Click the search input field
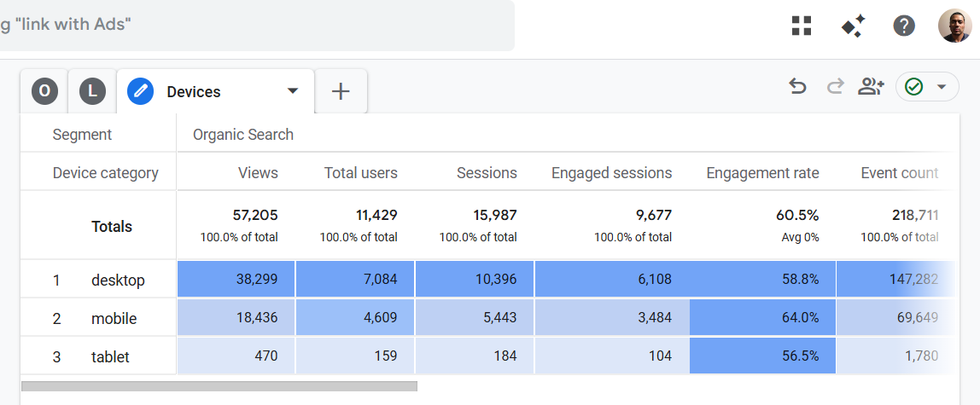The height and width of the screenshot is (405, 980). pyautogui.click(x=256, y=25)
